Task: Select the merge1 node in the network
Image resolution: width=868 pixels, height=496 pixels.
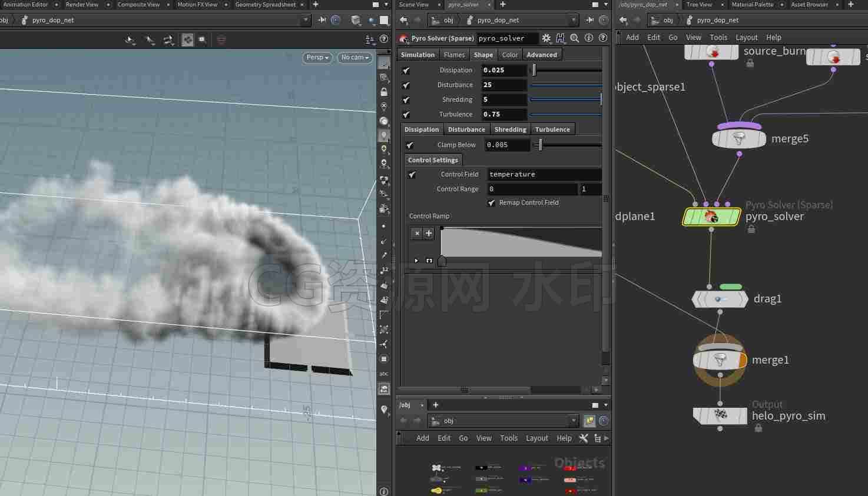Action: (720, 359)
